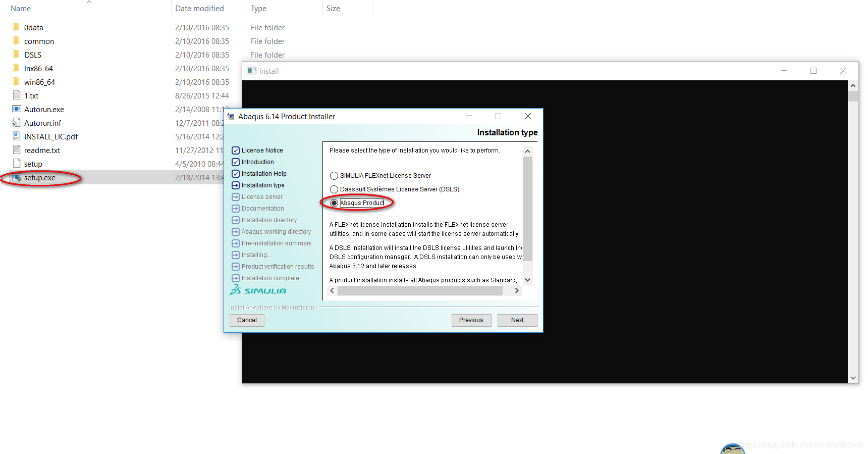Select the win86_64 folder icon
The height and width of the screenshot is (454, 868).
tap(16, 81)
